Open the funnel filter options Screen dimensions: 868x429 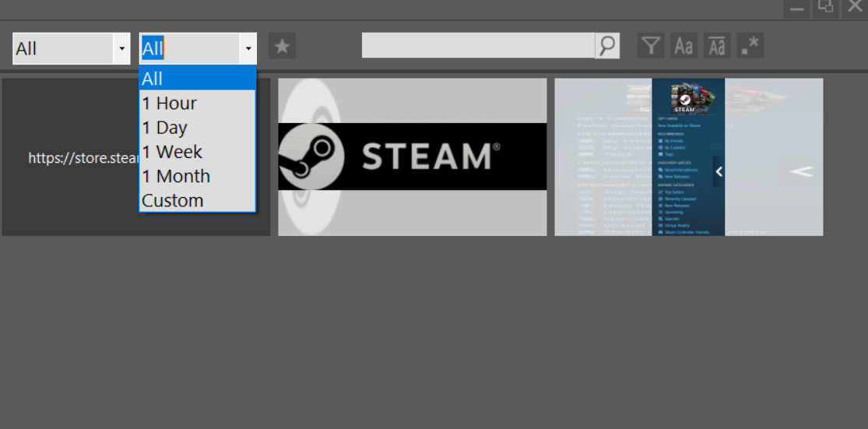[651, 46]
